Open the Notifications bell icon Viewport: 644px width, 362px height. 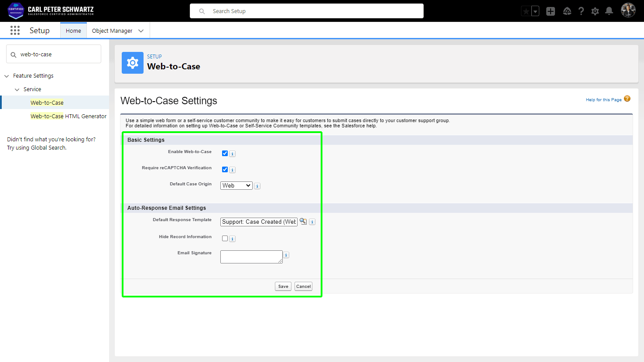(609, 11)
